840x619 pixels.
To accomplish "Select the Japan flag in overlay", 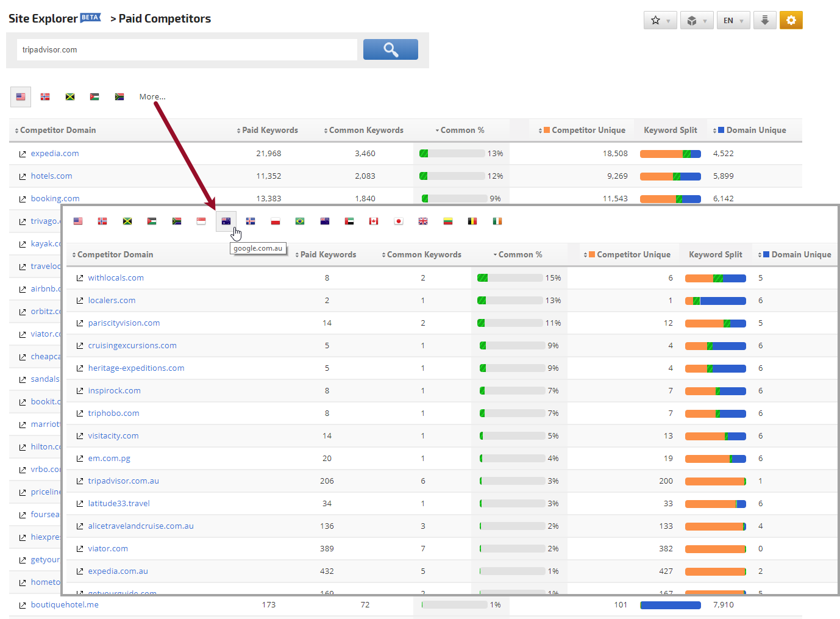I will 399,221.
